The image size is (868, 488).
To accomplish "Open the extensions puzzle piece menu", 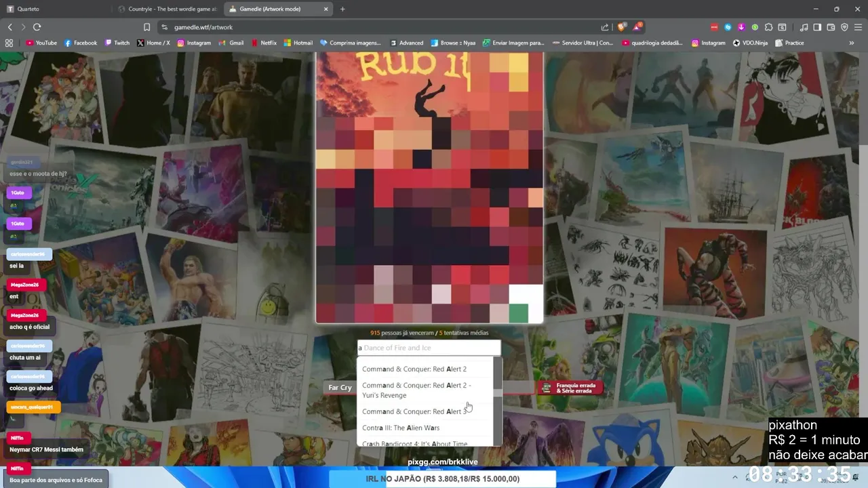I will (768, 27).
